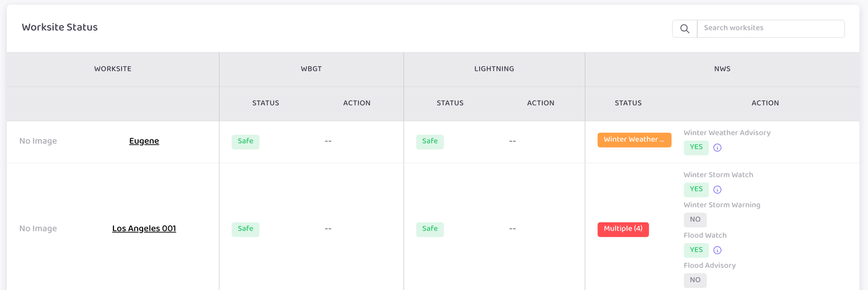Focus the Search worksites input field
The height and width of the screenshot is (290, 868).
click(x=771, y=29)
